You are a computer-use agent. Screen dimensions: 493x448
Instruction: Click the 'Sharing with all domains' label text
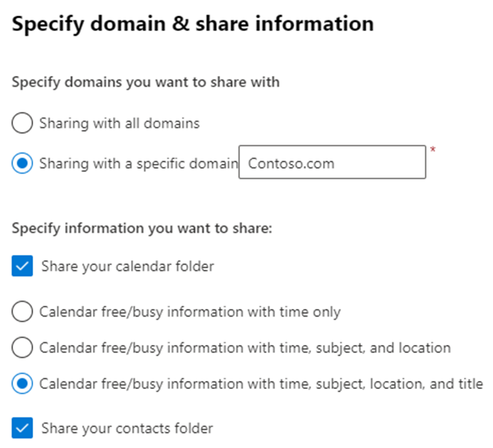point(119,123)
